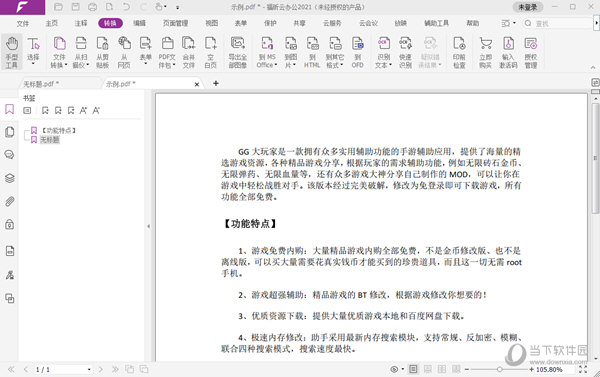Open the Pages thumbnail panel in sidebar
Image resolution: width=600 pixels, height=377 pixels.
[x=10, y=132]
